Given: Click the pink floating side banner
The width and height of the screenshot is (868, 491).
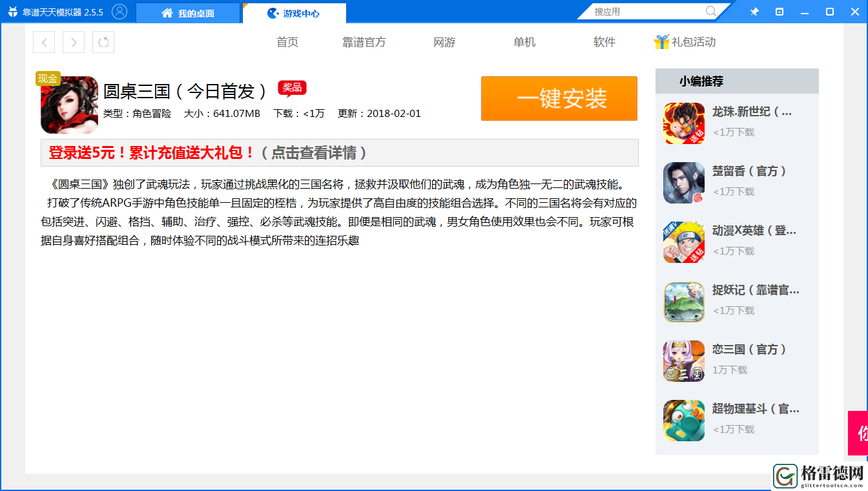Looking at the screenshot, I should (858, 433).
